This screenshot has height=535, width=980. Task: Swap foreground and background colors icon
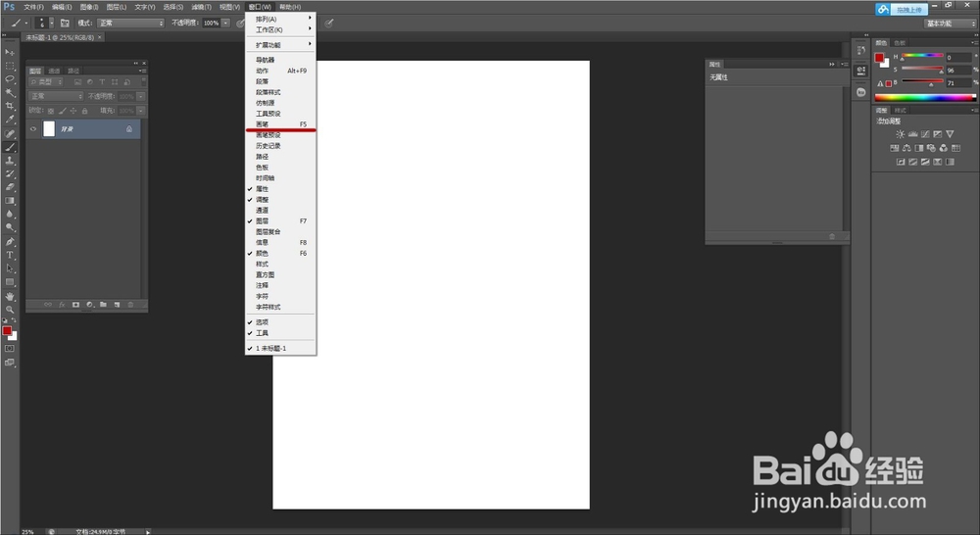(x=14, y=321)
